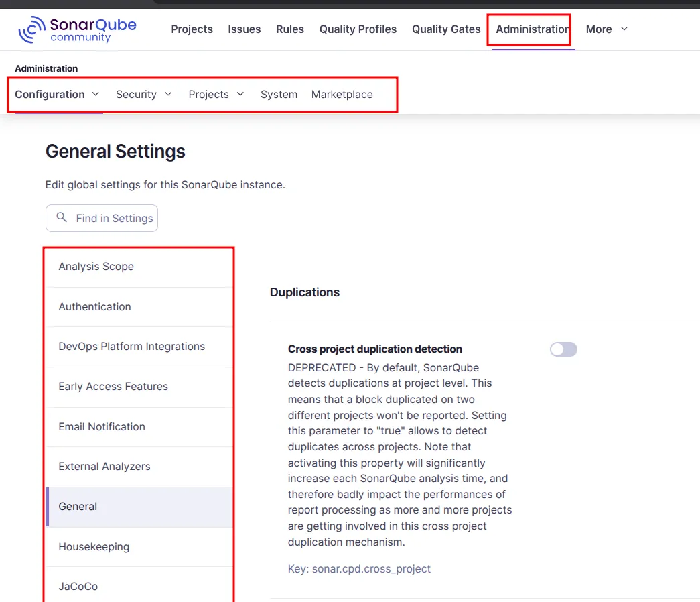The height and width of the screenshot is (602, 700).
Task: Open Quality Gates
Action: [x=446, y=29]
